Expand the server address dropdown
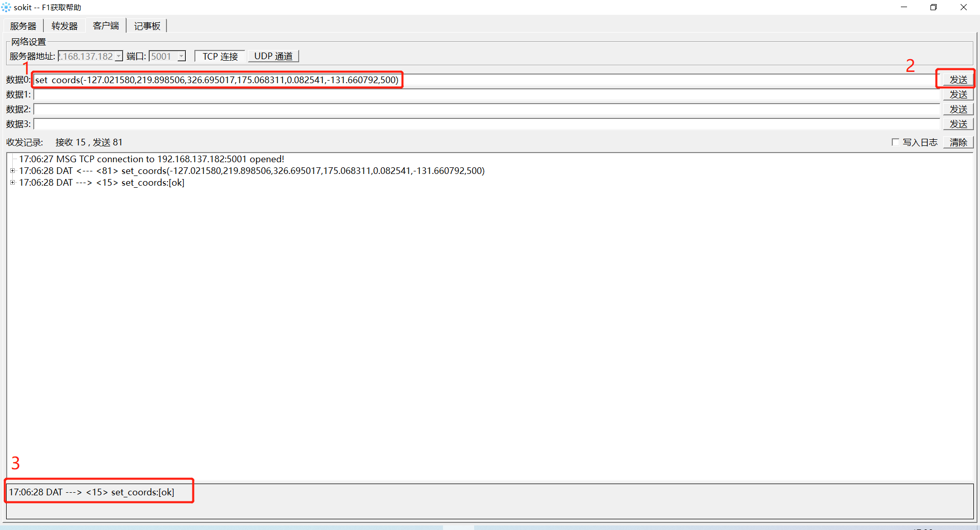The height and width of the screenshot is (530, 980). (119, 56)
